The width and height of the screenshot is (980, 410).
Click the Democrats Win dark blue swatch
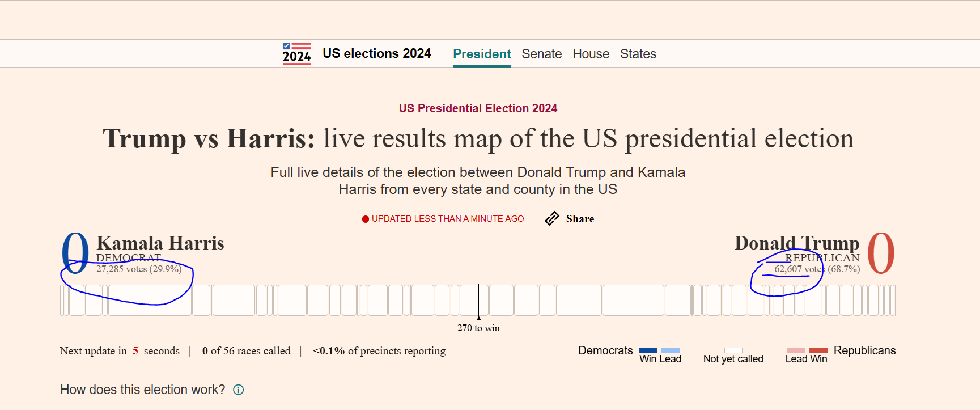click(648, 350)
